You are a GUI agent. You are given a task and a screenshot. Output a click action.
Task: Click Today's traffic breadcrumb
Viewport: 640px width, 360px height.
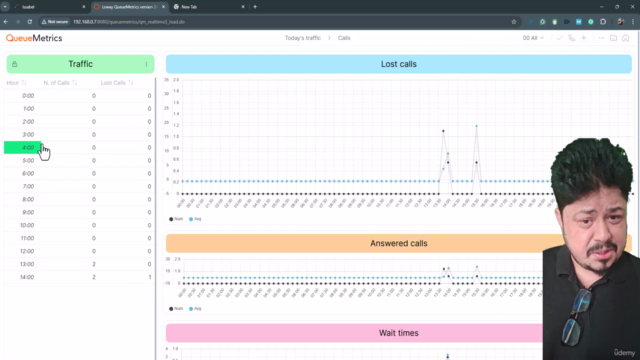point(303,38)
